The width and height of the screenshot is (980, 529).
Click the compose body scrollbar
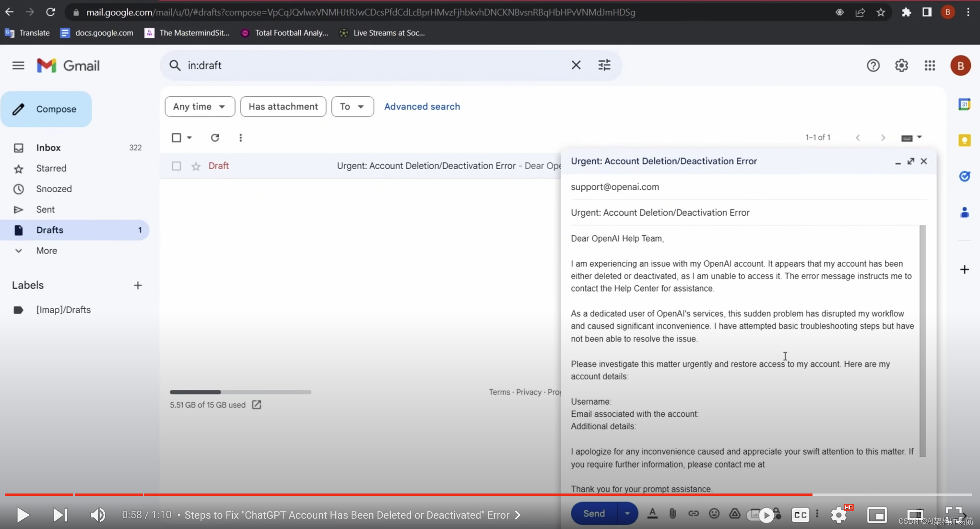click(923, 341)
